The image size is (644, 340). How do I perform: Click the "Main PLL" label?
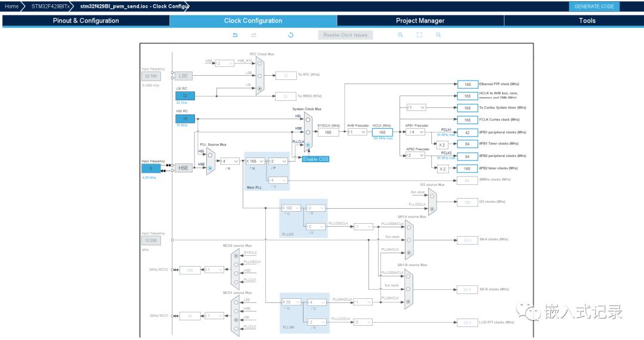[x=254, y=187]
